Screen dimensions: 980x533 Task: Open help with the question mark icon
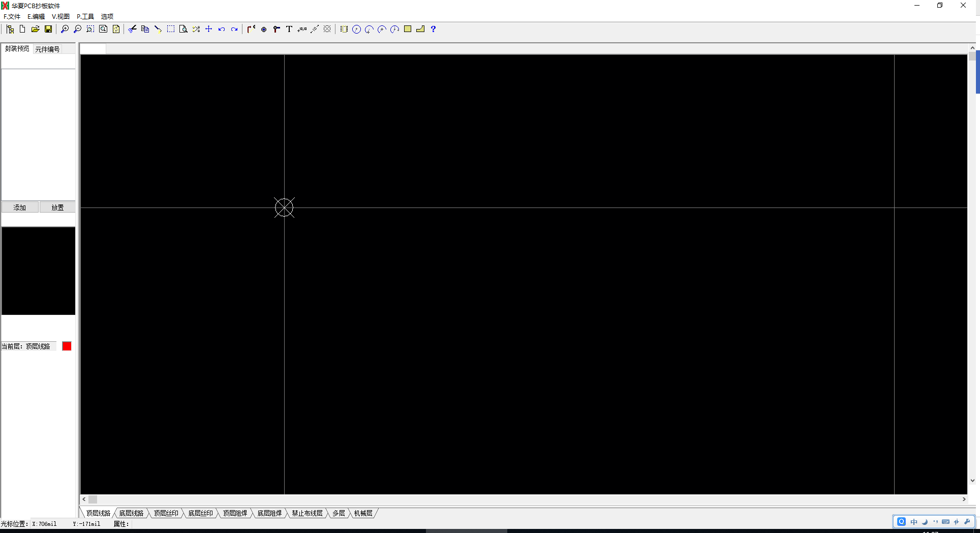pos(433,29)
